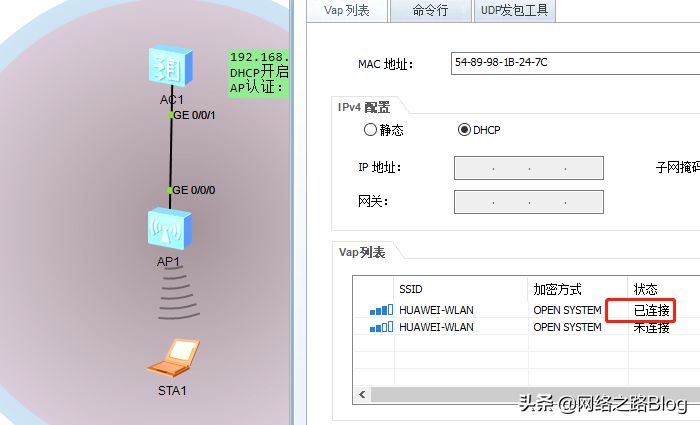Click the AP1 wireless signal waves

tap(178, 297)
